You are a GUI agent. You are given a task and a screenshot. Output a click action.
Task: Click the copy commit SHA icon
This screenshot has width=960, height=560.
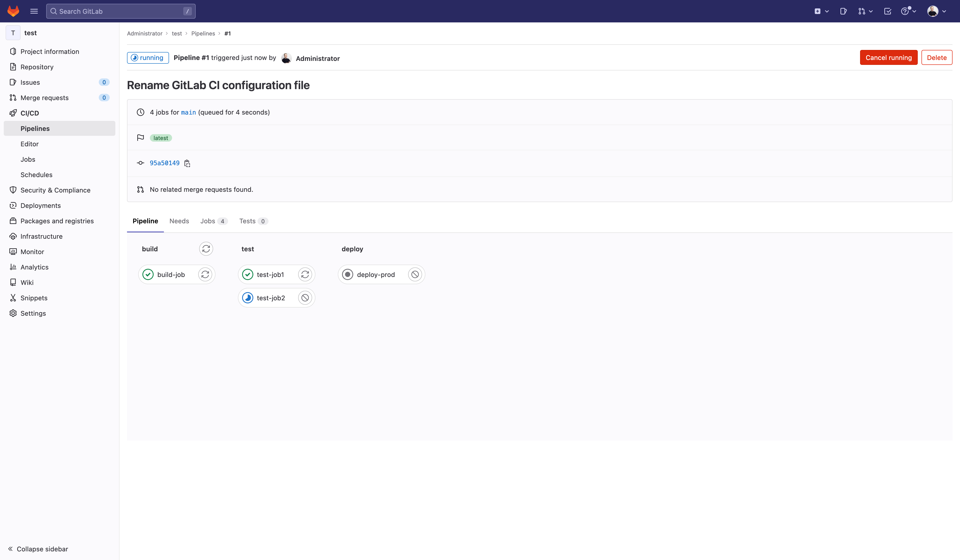187,163
